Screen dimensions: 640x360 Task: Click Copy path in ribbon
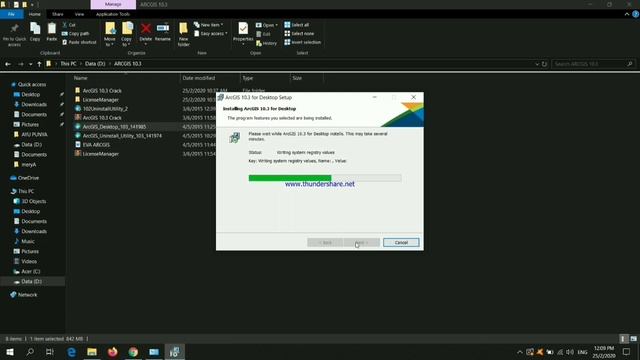click(76, 33)
